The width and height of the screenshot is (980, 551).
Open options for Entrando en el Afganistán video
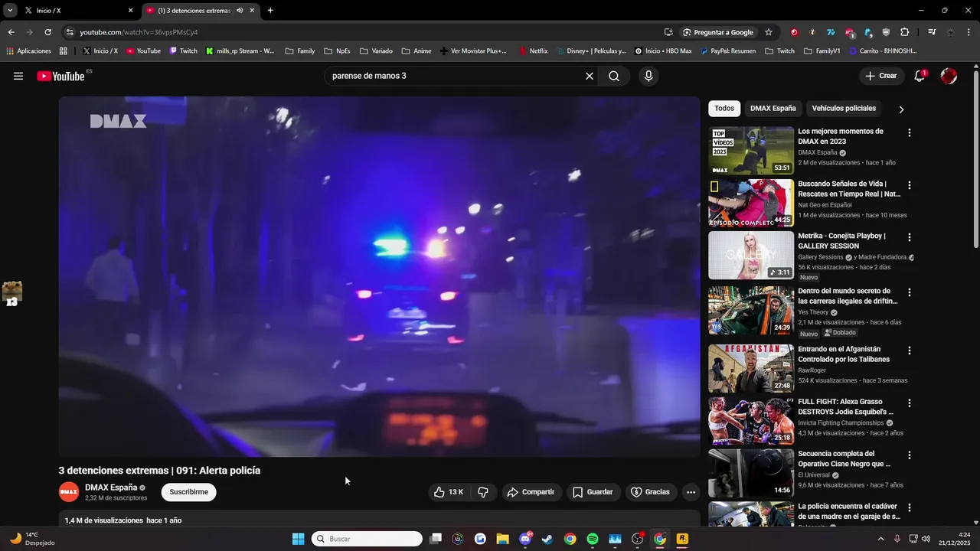tap(910, 350)
